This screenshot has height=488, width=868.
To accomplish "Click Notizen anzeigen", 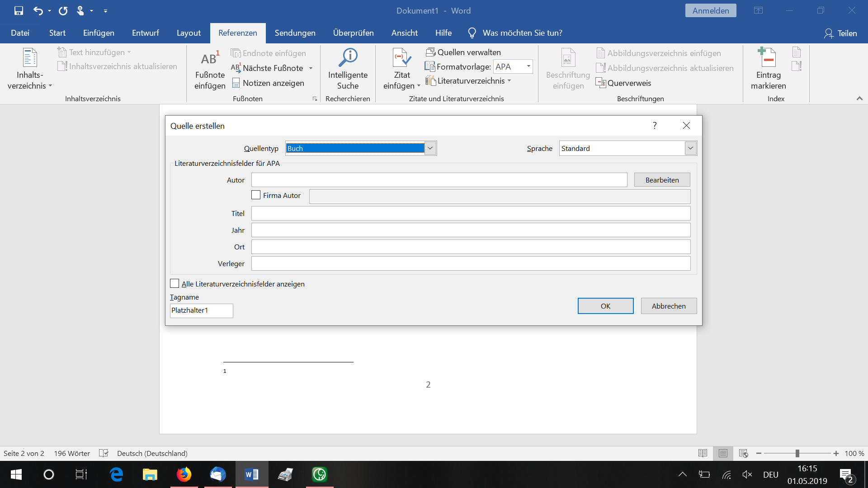I will point(268,83).
